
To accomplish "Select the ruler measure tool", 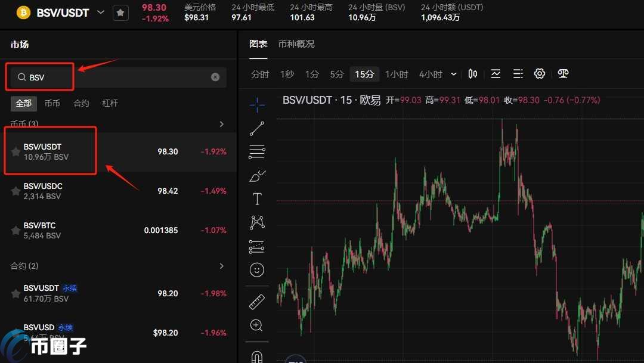I will tap(257, 302).
